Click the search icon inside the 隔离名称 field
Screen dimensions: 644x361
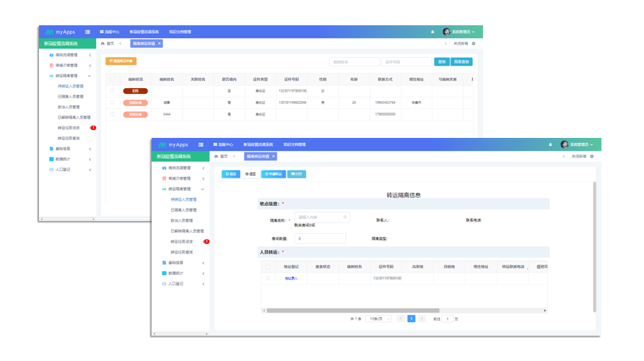coord(345,217)
